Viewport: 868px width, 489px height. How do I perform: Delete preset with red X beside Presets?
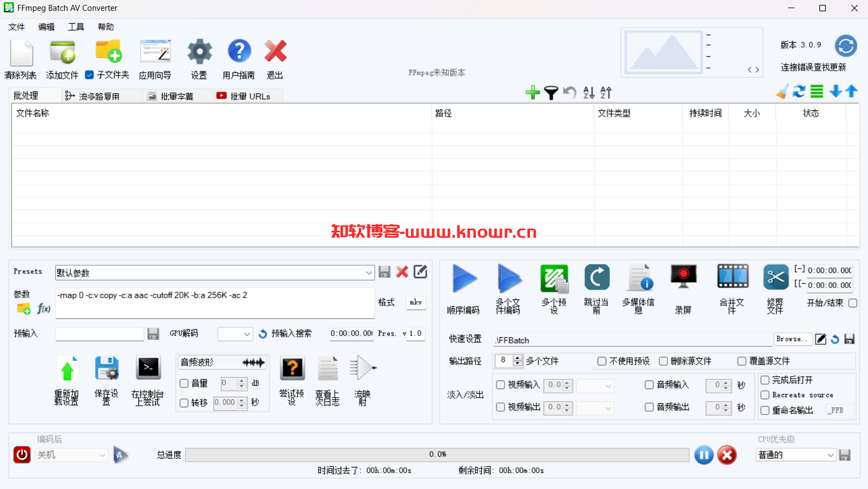[402, 272]
